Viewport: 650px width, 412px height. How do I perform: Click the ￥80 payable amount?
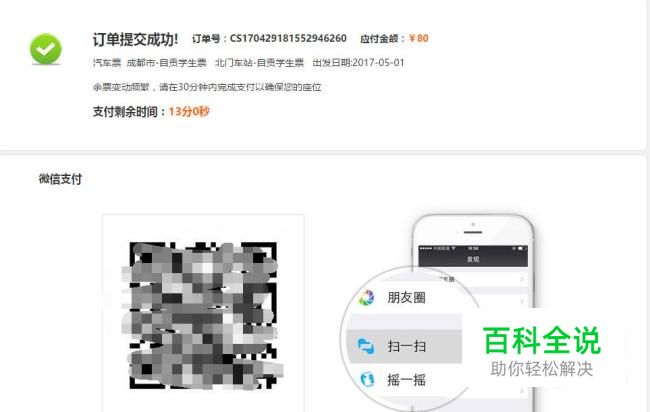(418, 38)
